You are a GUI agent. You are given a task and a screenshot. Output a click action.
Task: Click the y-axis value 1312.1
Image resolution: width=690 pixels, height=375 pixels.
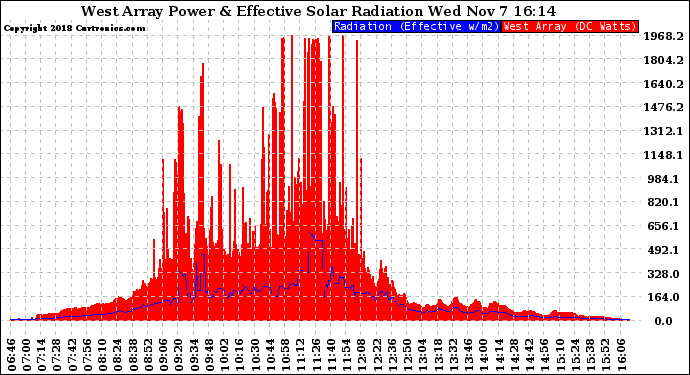[664, 131]
